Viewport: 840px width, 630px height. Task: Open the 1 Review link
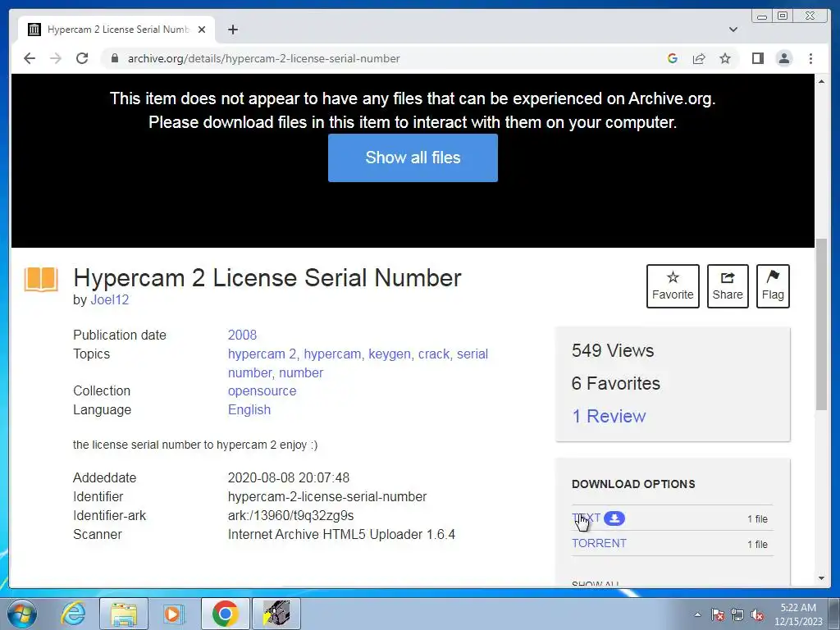click(x=609, y=416)
